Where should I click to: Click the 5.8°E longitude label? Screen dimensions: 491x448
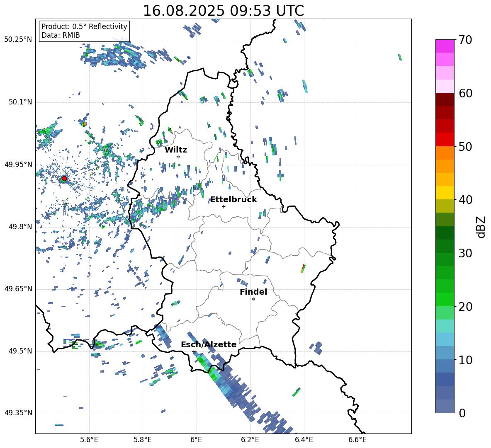pyautogui.click(x=143, y=440)
